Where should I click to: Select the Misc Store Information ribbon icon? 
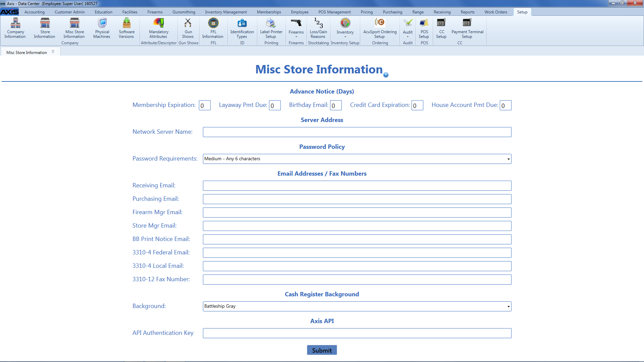click(74, 28)
